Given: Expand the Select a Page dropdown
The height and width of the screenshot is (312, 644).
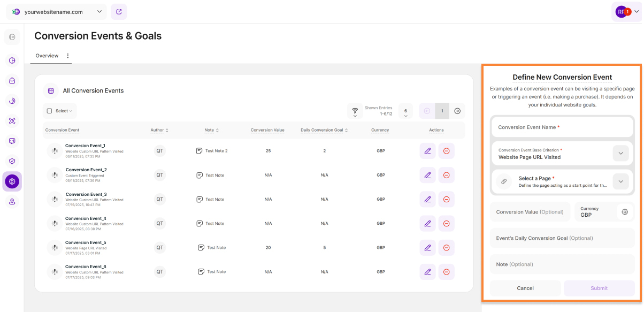Looking at the screenshot, I should [x=620, y=181].
